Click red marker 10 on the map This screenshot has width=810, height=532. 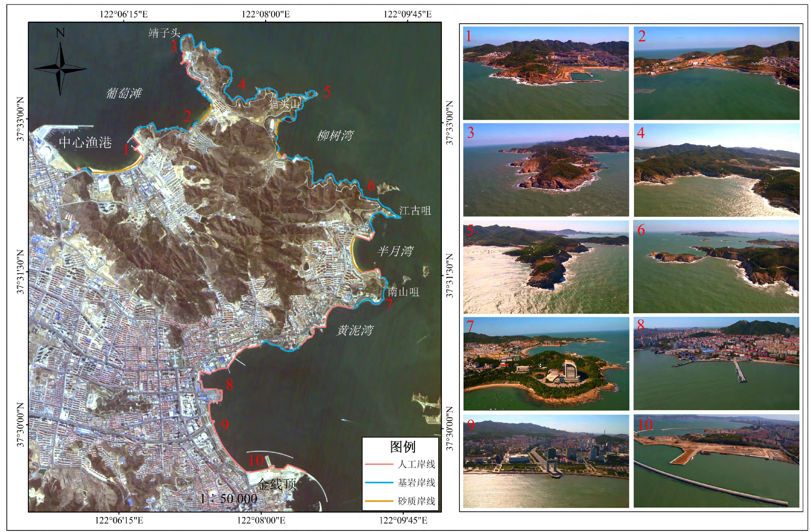click(256, 460)
